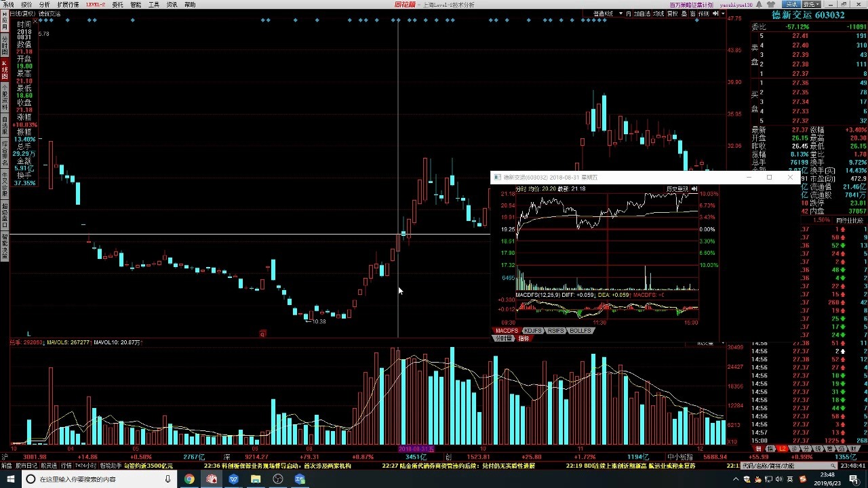868x488 pixels.
Task: Click the small q marker below the chart
Action: pyautogui.click(x=262, y=333)
